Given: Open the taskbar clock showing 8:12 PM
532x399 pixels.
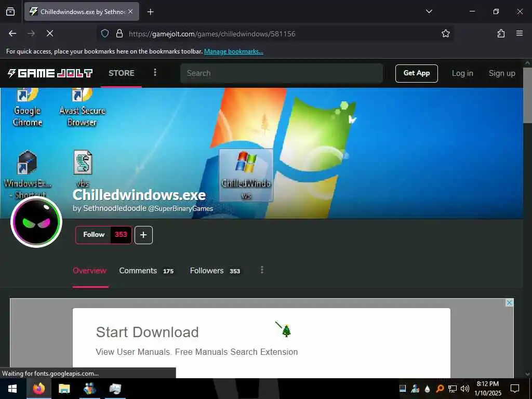Looking at the screenshot, I should click(x=487, y=389).
